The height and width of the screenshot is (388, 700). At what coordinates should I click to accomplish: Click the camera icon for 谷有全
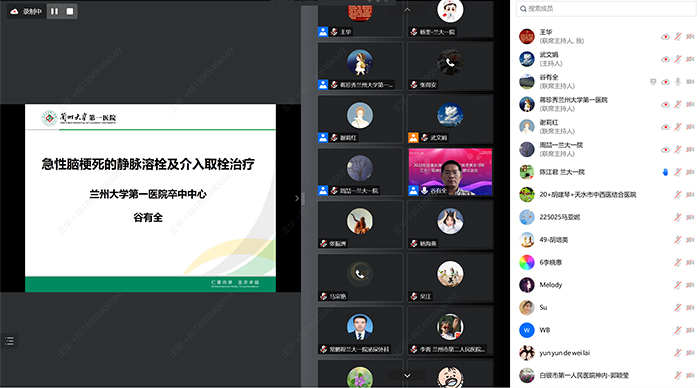click(x=690, y=82)
